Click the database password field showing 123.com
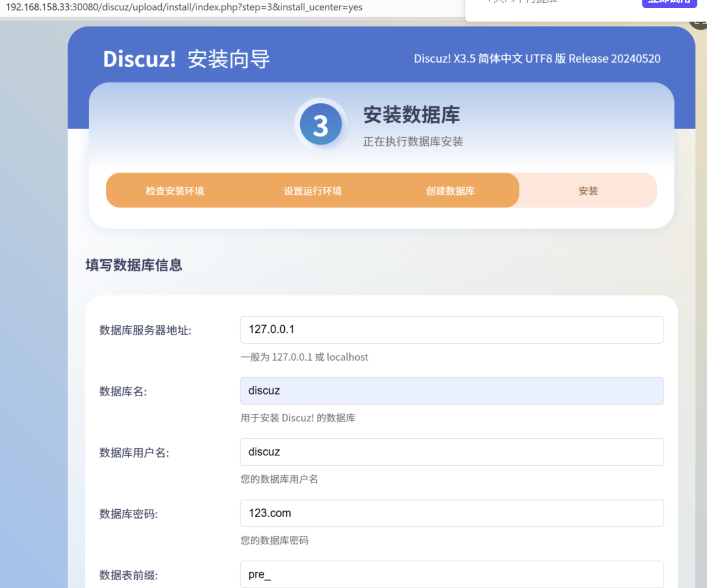The height and width of the screenshot is (588, 709). 452,513
